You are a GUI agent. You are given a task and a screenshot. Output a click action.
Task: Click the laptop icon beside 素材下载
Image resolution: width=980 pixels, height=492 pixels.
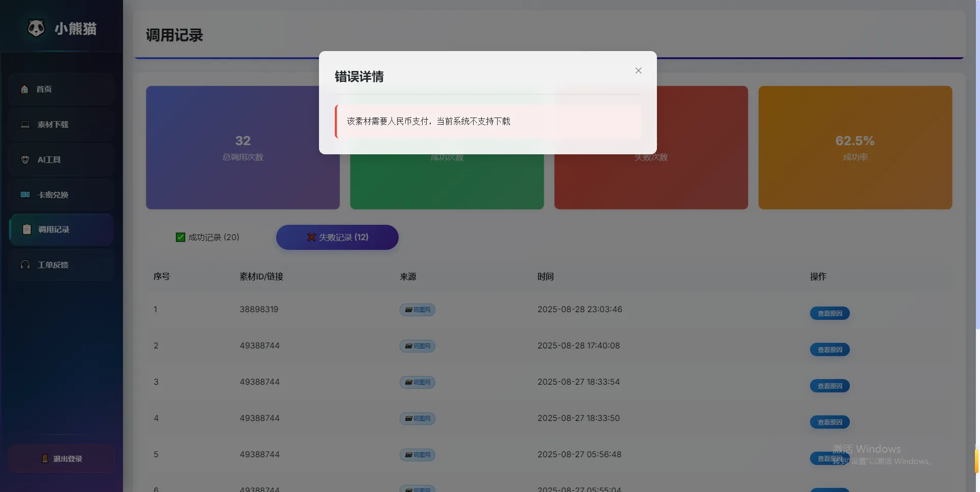25,125
